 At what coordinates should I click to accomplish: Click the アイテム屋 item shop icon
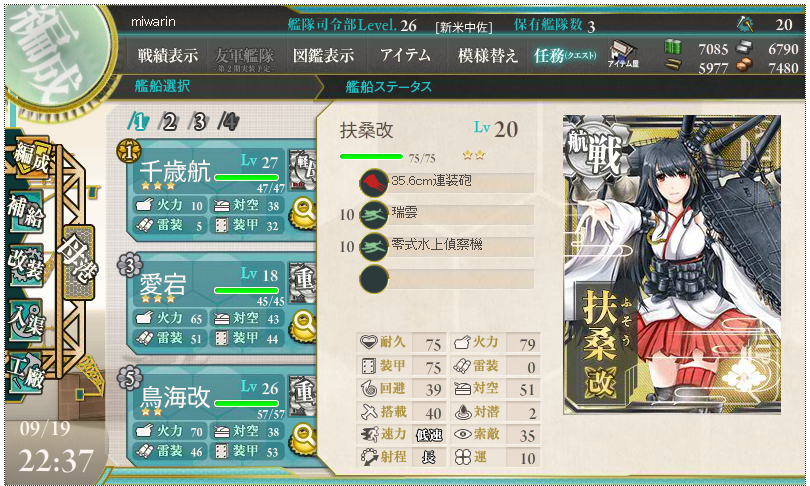(x=622, y=54)
